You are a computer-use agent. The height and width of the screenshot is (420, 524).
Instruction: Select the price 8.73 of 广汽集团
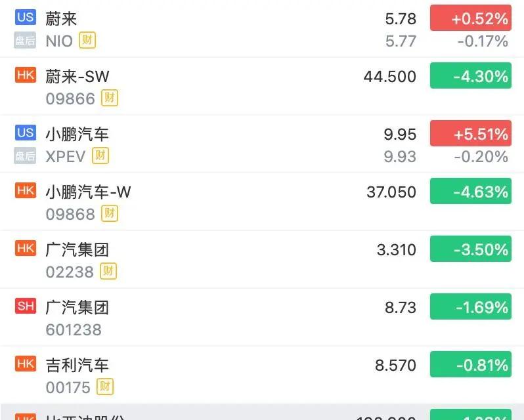pos(401,307)
